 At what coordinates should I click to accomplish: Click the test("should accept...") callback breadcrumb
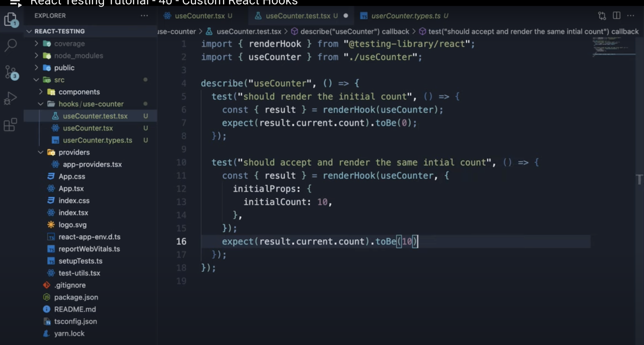pos(534,32)
